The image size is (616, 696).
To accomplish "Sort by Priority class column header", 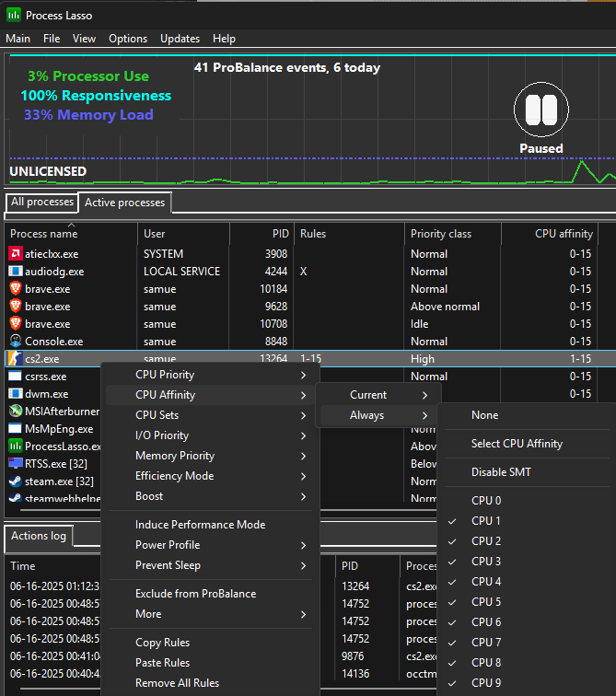I will tap(453, 234).
